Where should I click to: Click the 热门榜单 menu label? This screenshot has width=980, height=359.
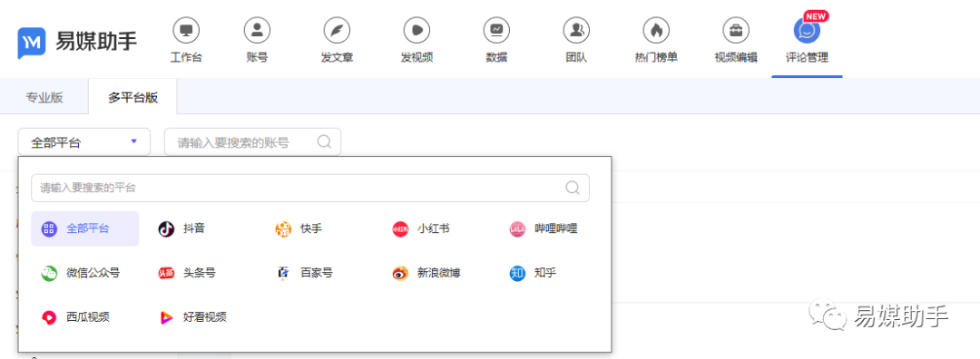click(x=656, y=58)
